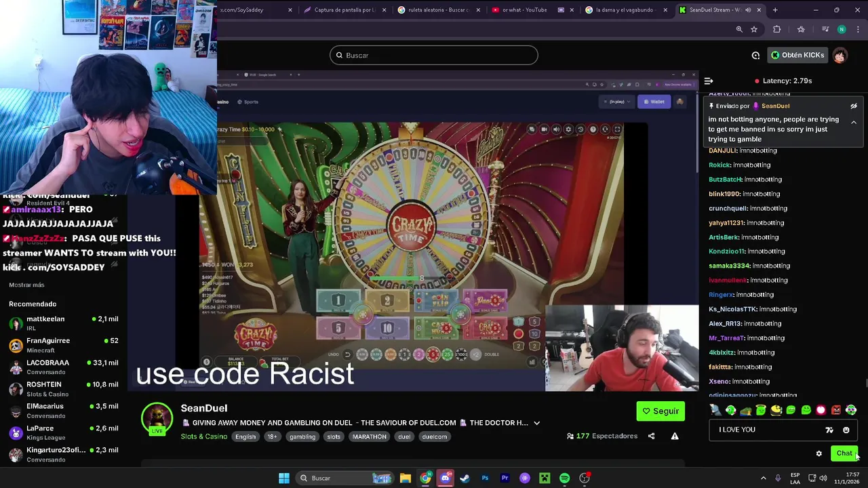Insert the pink glowing circle emote

821,410
